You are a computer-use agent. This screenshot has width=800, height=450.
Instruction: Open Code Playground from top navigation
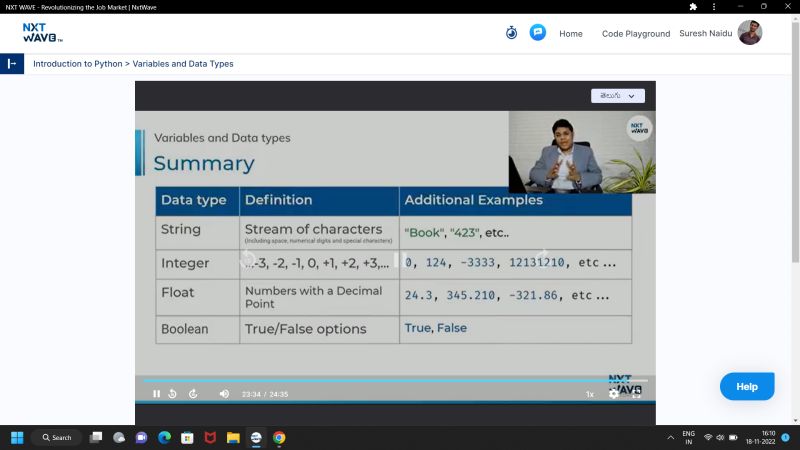(635, 34)
